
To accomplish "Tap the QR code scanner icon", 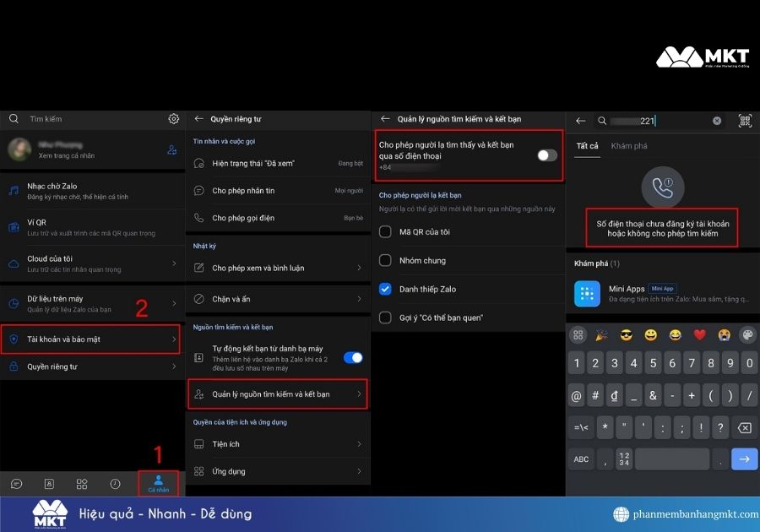I will click(x=745, y=121).
